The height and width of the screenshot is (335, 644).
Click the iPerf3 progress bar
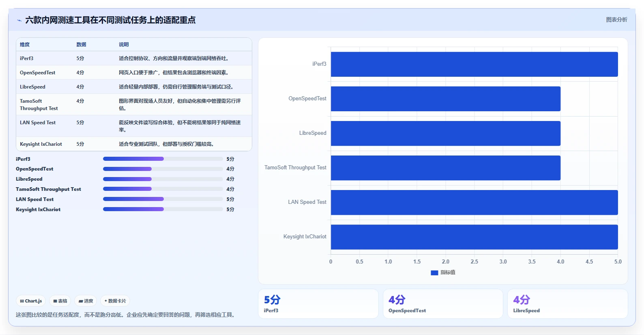click(163, 159)
